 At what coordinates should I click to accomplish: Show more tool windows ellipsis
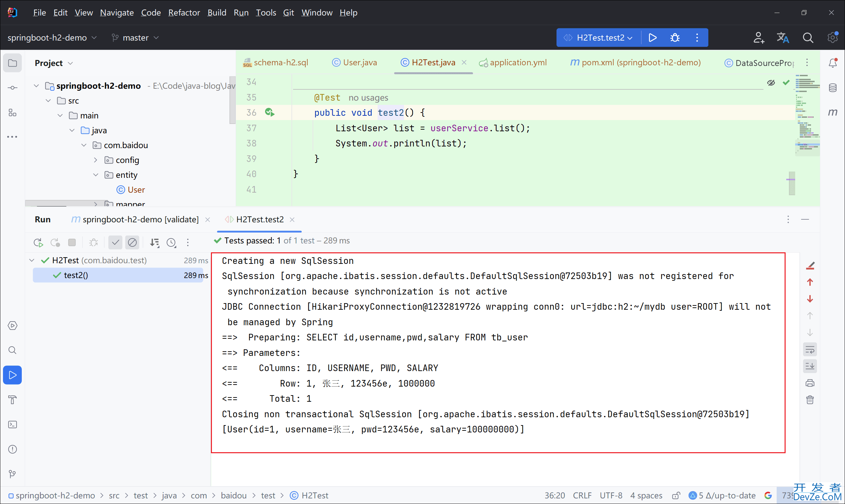pyautogui.click(x=13, y=137)
